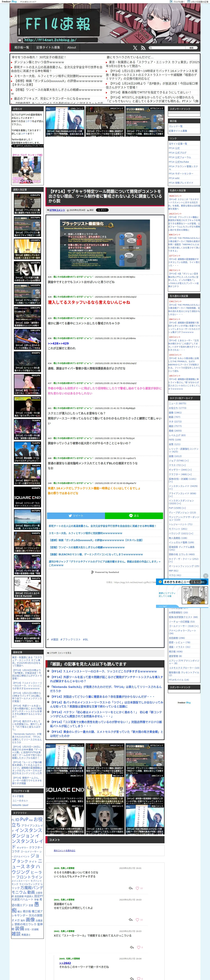Open the X (Twitter) icon in navigation bar

coord(135,48)
